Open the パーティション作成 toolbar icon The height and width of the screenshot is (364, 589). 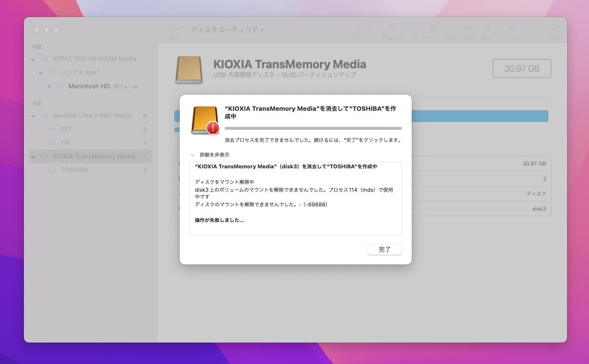coord(433,27)
